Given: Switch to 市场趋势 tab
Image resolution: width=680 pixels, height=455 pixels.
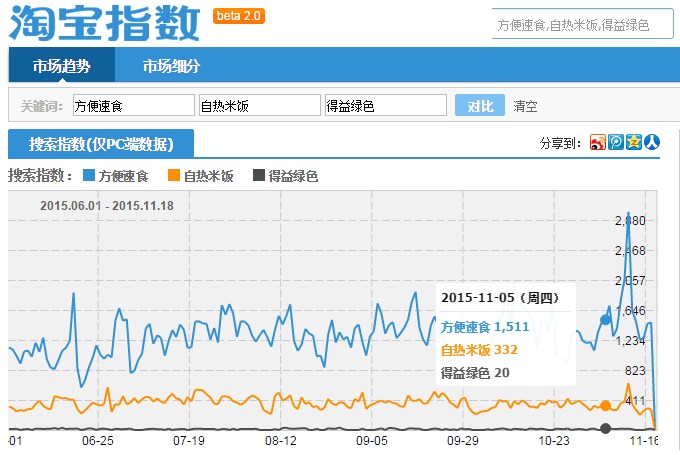Looking at the screenshot, I should 61,66.
